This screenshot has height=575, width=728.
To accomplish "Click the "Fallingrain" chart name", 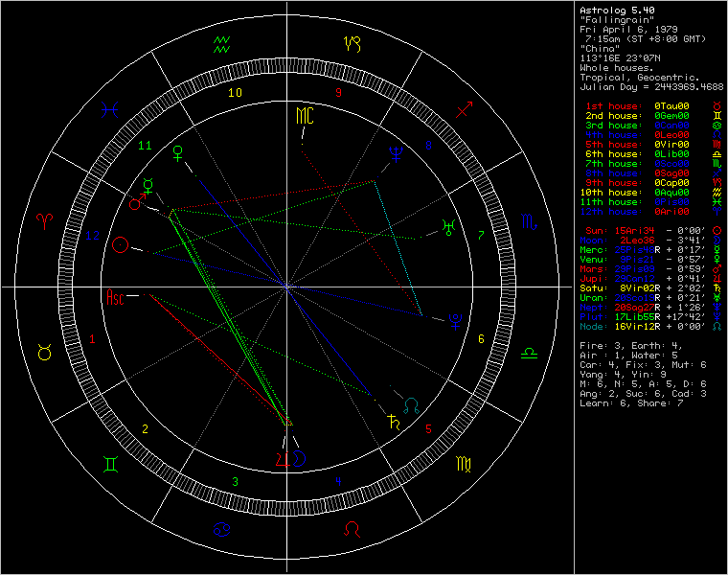I will tap(617, 20).
